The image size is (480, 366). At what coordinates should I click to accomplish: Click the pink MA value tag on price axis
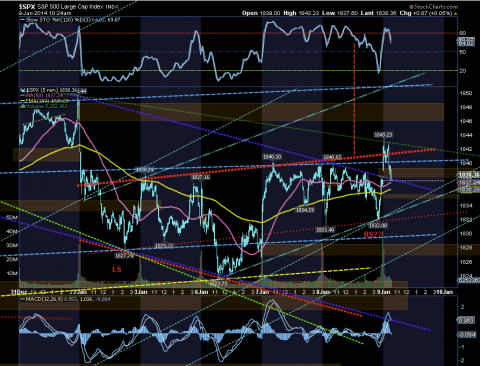click(x=469, y=183)
